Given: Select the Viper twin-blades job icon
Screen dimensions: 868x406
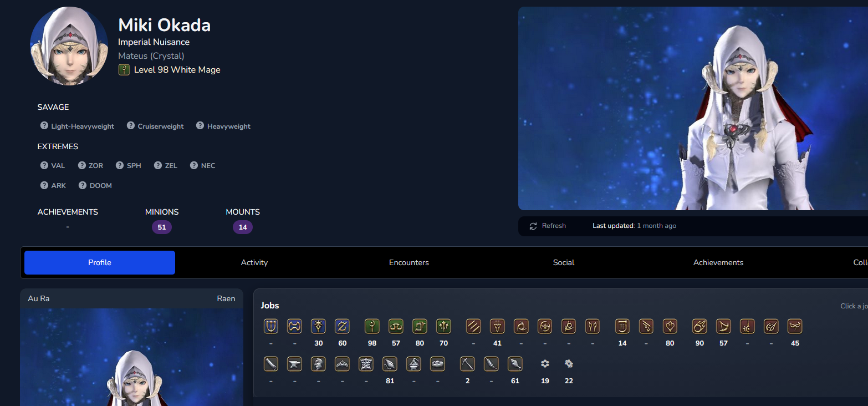Looking at the screenshot, I should [x=593, y=326].
